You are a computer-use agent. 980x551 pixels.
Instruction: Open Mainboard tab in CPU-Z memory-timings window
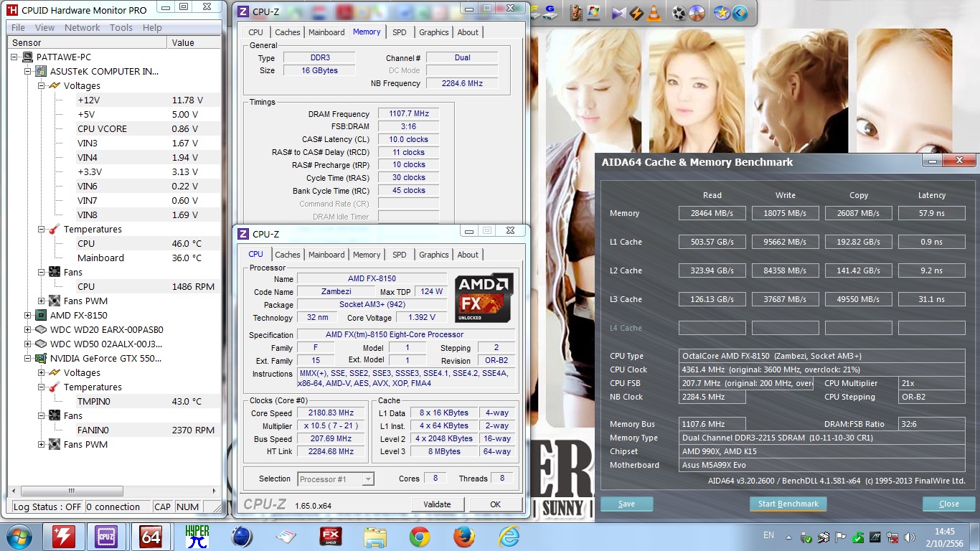pos(326,32)
